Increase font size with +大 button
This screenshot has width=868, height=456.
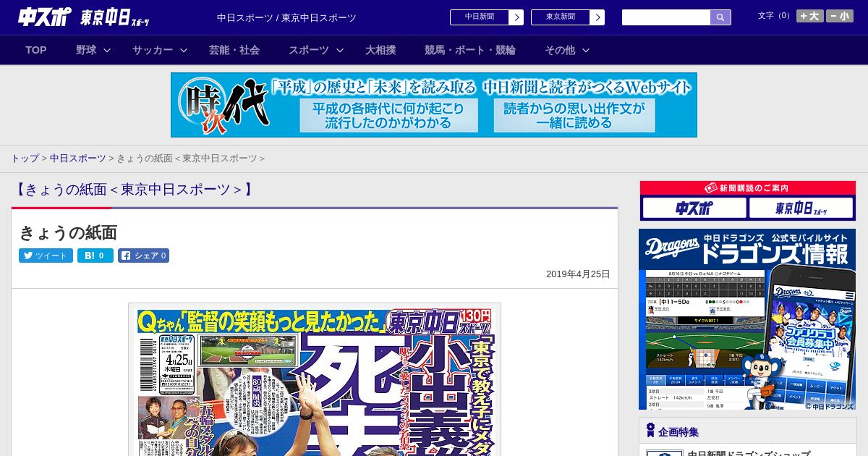[810, 16]
